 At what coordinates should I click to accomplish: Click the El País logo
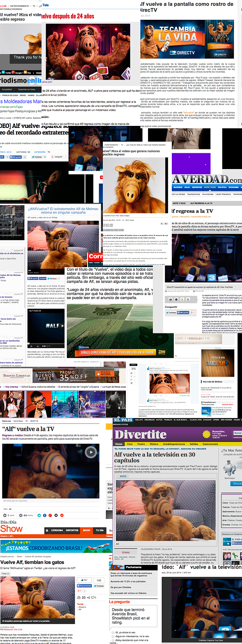pos(123,420)
